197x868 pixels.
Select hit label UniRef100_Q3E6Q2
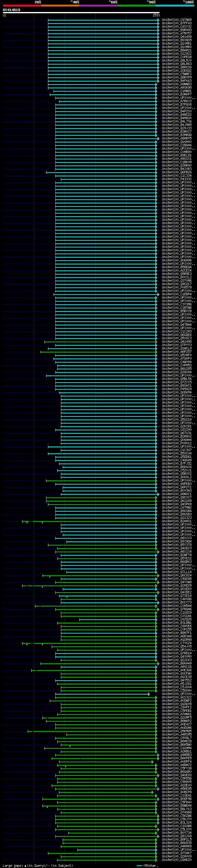[177, 71]
